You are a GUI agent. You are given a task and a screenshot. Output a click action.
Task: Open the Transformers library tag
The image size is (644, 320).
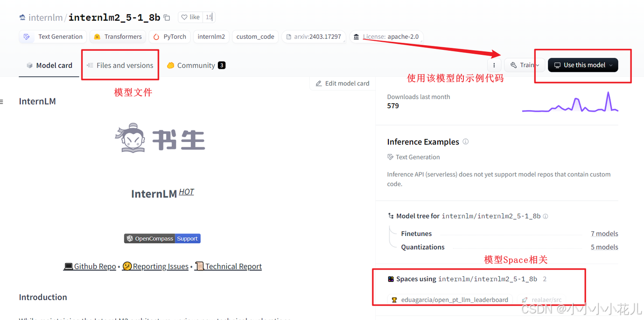pos(117,37)
